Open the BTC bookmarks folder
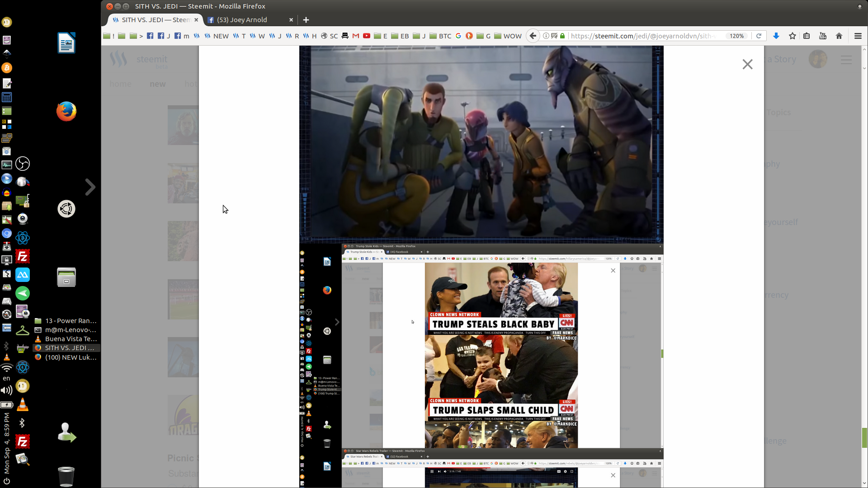 [x=440, y=36]
